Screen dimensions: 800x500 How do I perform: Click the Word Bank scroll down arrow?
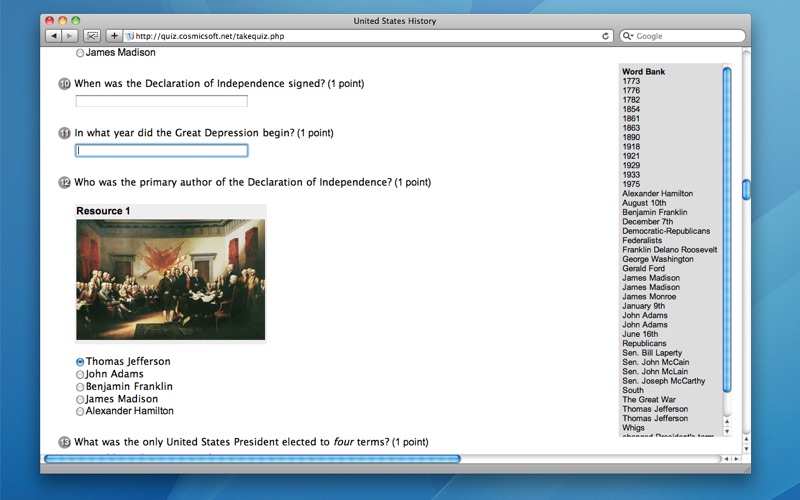tap(727, 431)
